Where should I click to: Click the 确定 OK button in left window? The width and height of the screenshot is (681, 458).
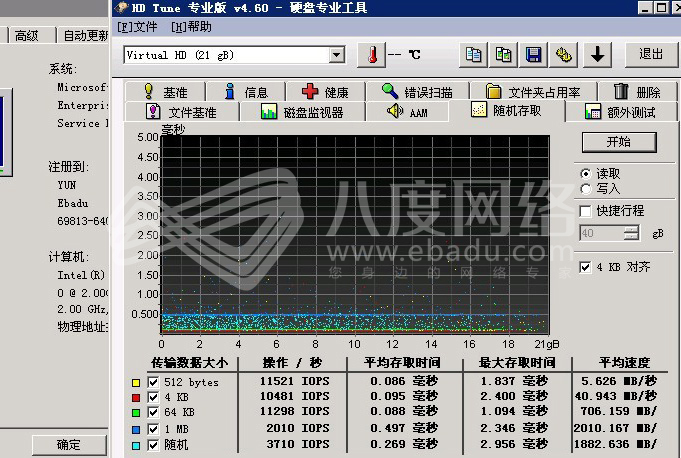[69, 445]
